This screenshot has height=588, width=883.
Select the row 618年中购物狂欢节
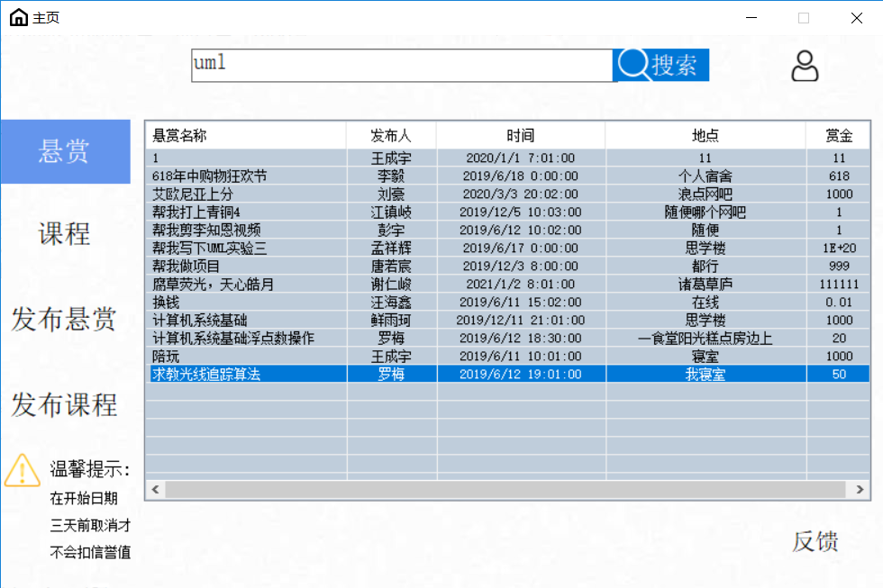point(508,176)
